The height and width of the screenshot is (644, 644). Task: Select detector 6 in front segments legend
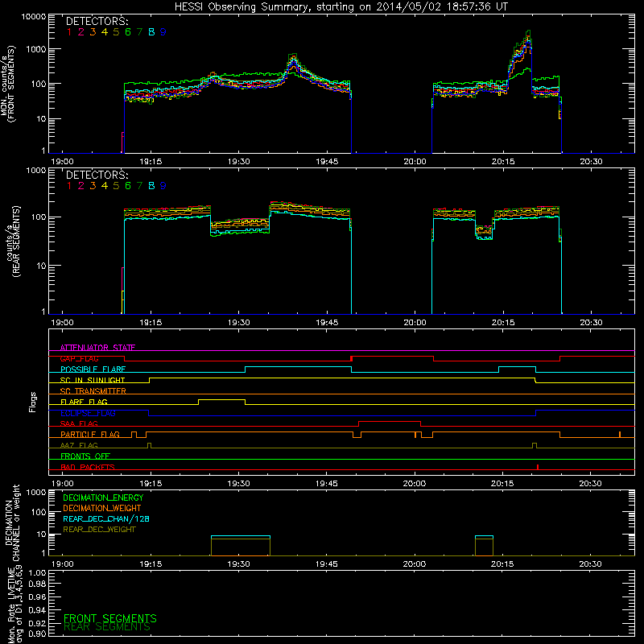[128, 32]
